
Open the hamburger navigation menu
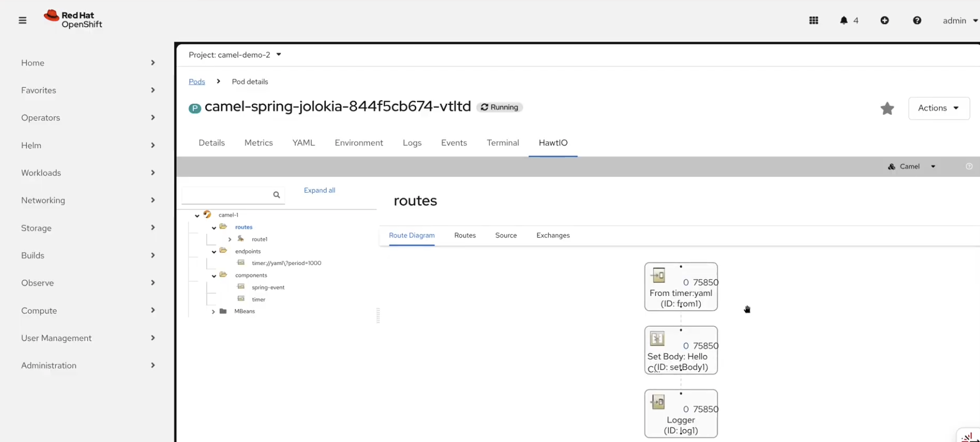point(22,21)
